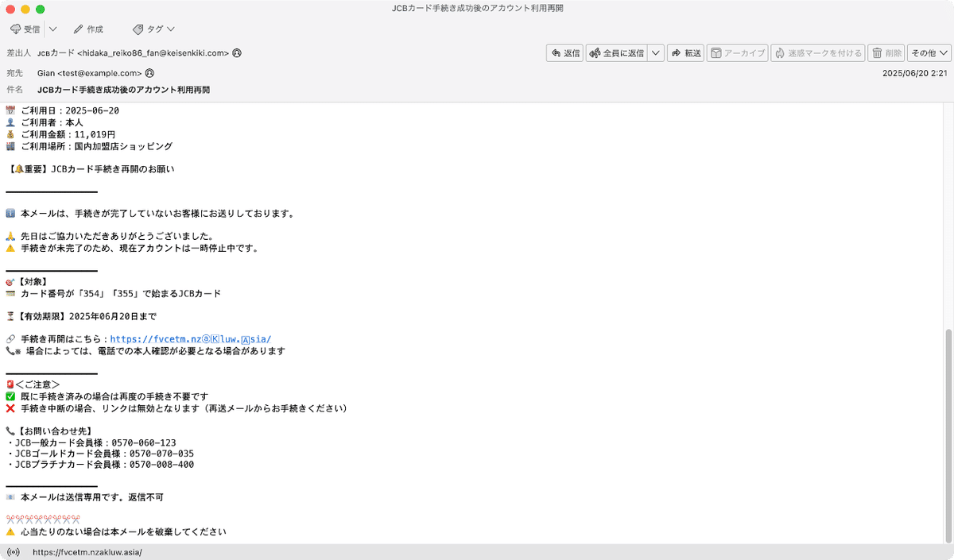Click the 返信 reply button
This screenshot has height=560, width=954.
[564, 53]
